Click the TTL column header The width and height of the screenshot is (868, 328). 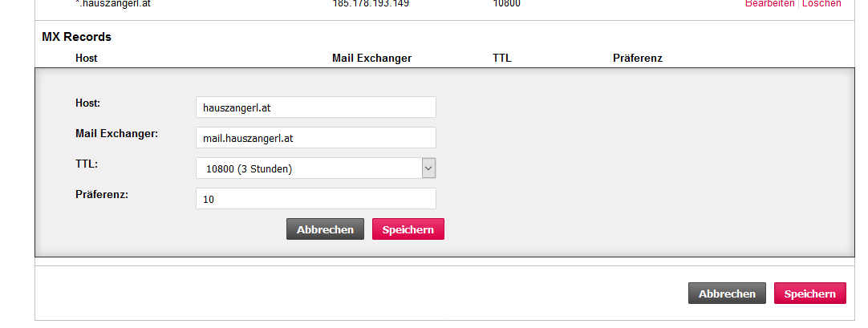pyautogui.click(x=501, y=59)
